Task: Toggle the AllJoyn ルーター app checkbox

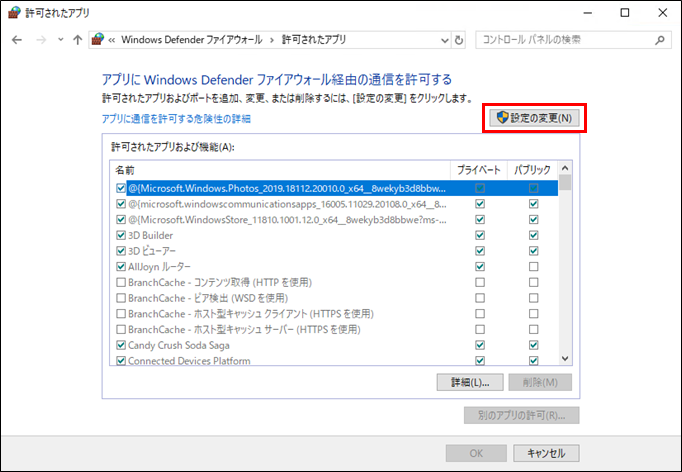Action: (x=121, y=267)
